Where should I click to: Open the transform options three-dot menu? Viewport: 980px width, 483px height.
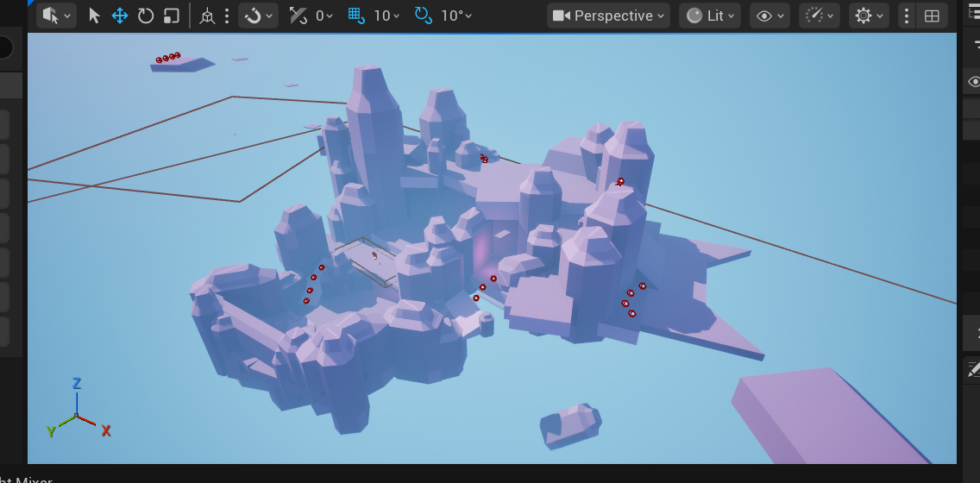tap(227, 16)
